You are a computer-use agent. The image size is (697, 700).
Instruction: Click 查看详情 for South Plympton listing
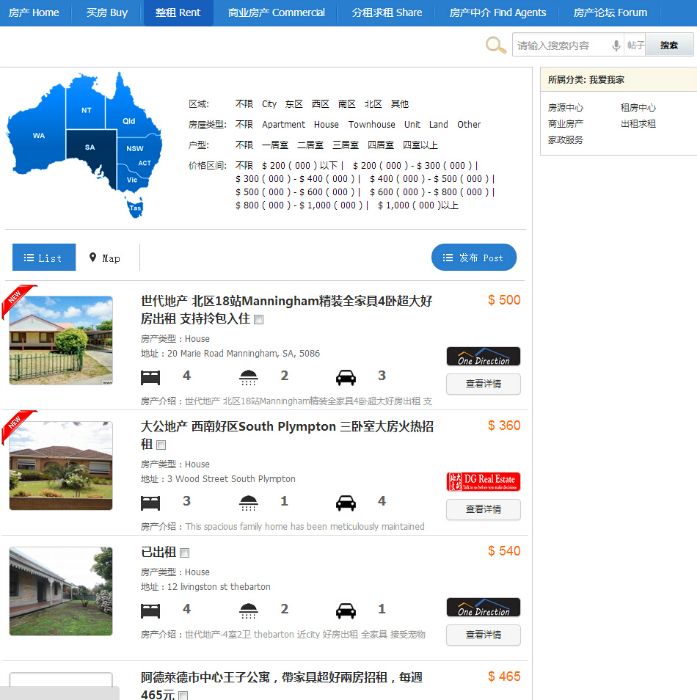483,509
